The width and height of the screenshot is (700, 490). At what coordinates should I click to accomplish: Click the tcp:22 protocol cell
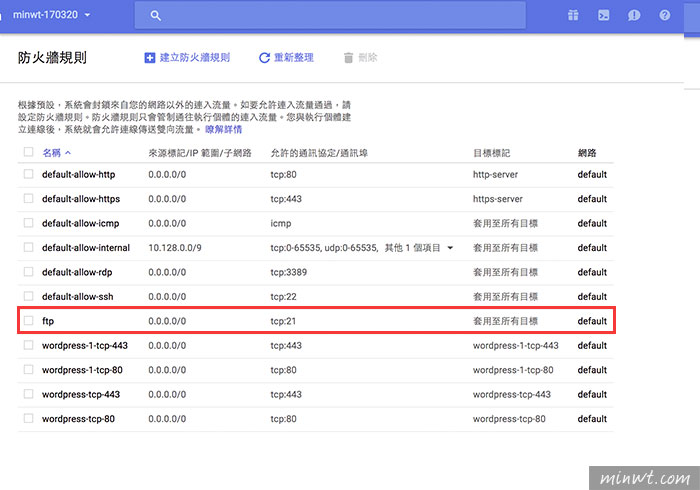click(283, 297)
